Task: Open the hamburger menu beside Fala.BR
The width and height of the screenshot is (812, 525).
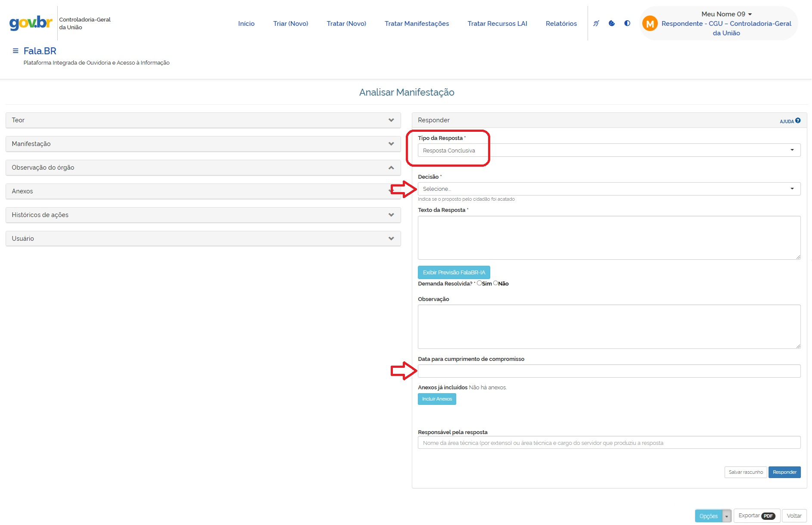Action: pyautogui.click(x=16, y=51)
